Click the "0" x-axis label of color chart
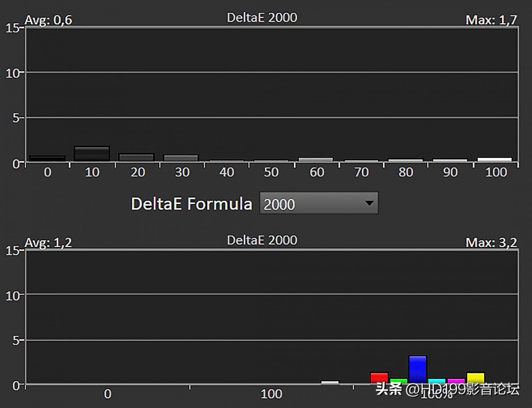Screen dimensions: 532x408 coord(108,394)
